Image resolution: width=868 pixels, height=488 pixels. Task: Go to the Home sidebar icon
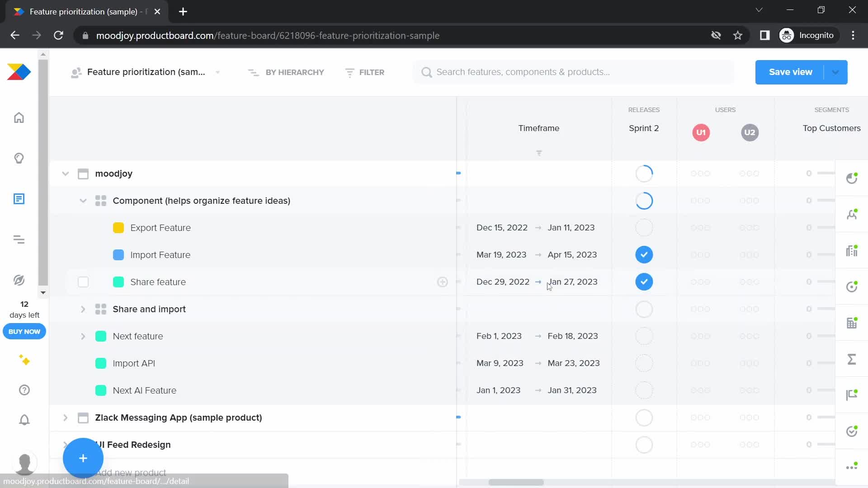(x=19, y=117)
